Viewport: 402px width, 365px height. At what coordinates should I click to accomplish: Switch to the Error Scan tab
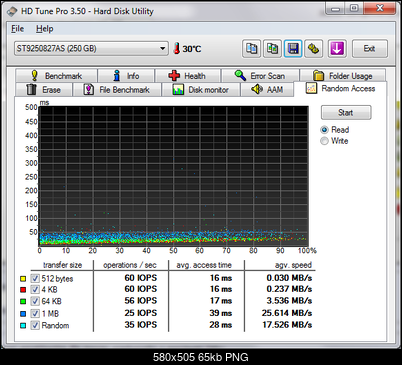click(260, 76)
